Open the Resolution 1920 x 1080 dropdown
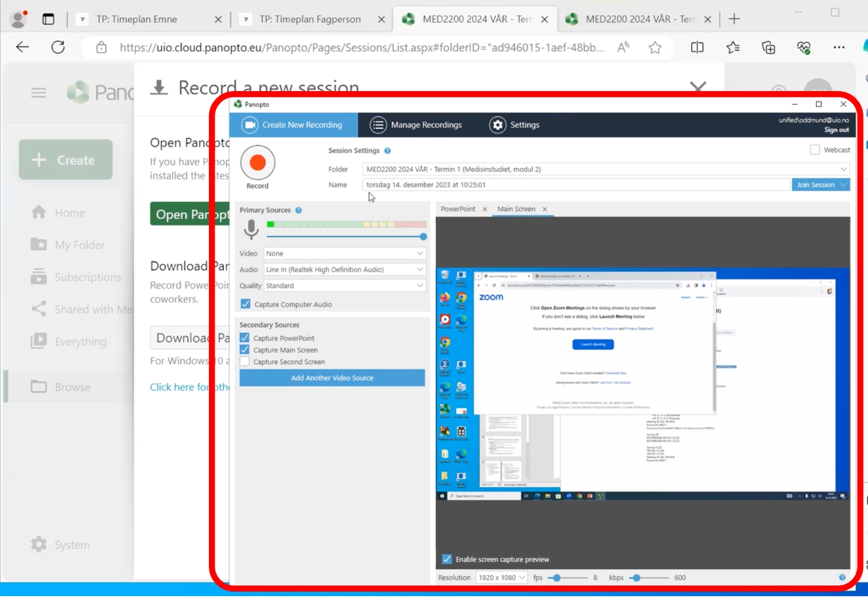 click(502, 577)
